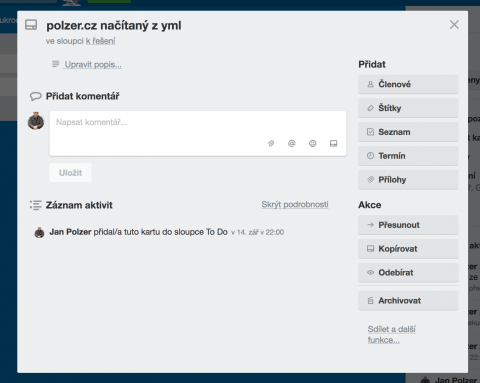Toggle Odebírat subscribe to card
Screen dimensions: 480x383
[408, 273]
